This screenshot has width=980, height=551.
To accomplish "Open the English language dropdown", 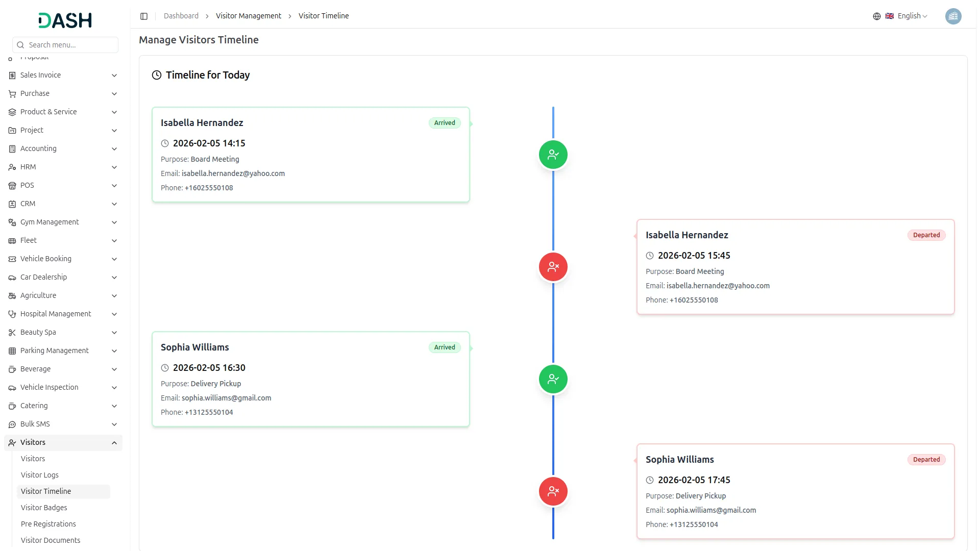I will tap(912, 16).
